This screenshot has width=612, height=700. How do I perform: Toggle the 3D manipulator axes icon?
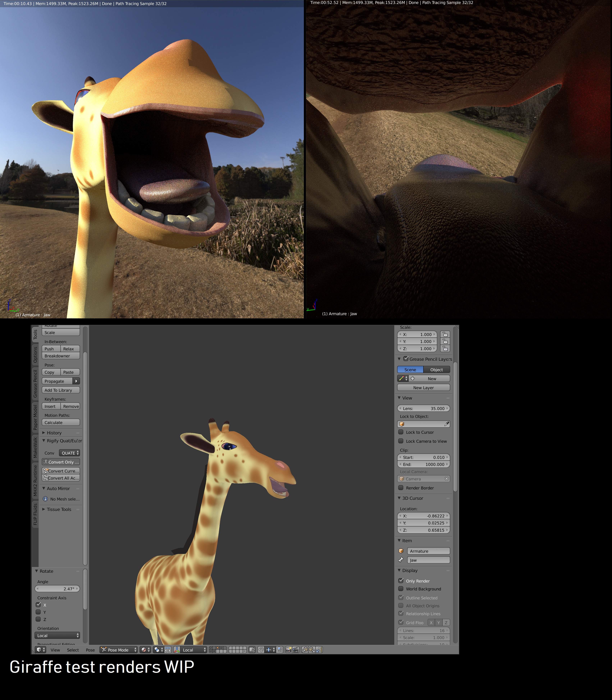tap(177, 650)
